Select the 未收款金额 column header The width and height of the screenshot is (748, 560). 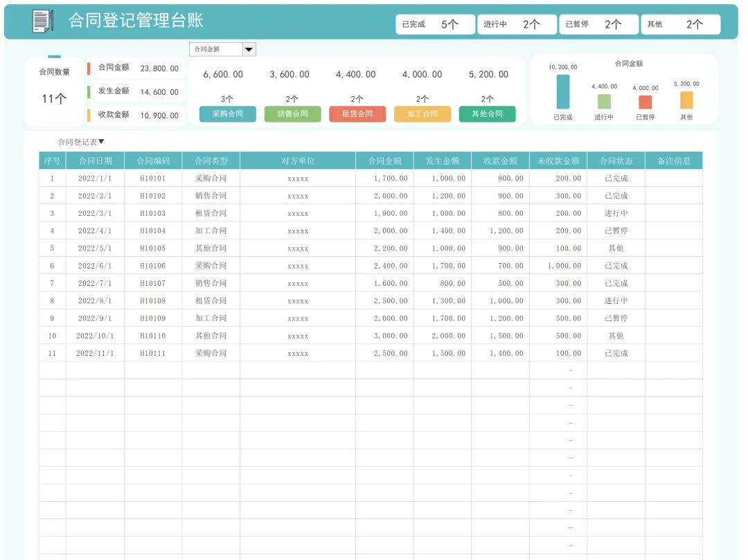(558, 161)
